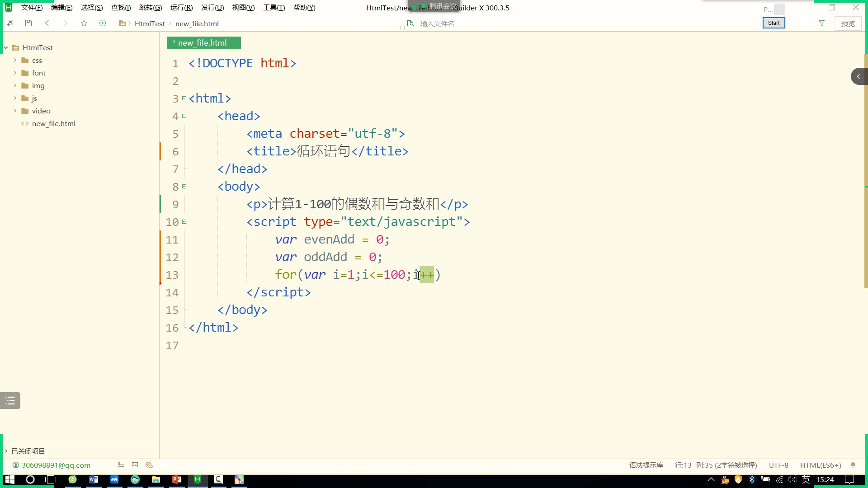Click the star bookmark icon
Image resolution: width=868 pixels, height=488 pixels.
point(84,23)
